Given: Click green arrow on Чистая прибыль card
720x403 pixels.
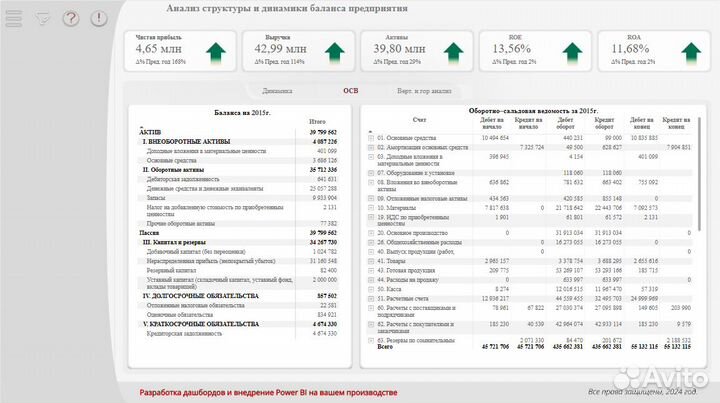Looking at the screenshot, I should point(218,52).
